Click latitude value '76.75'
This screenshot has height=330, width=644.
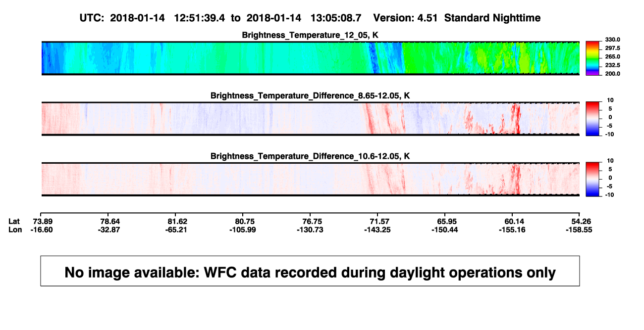click(311, 221)
